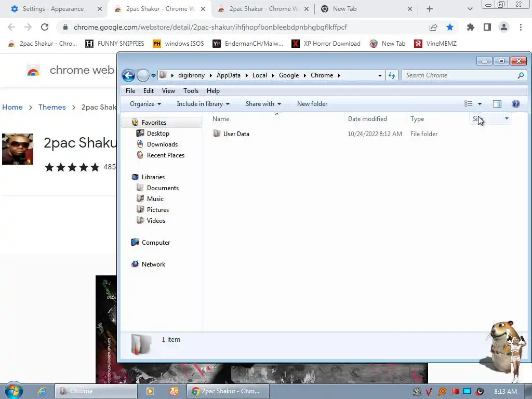Open Chrome extensions puzzle icon
The height and width of the screenshot is (399, 532).
tap(471, 27)
